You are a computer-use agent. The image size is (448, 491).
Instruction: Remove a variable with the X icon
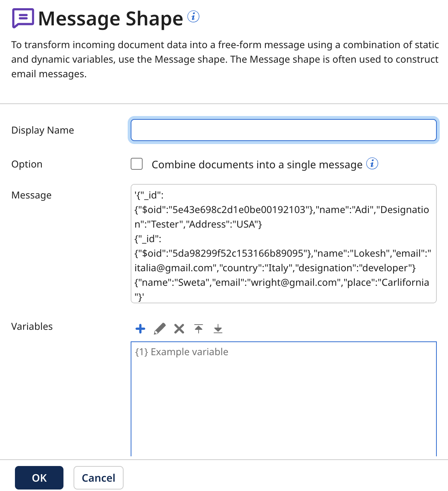click(x=179, y=329)
